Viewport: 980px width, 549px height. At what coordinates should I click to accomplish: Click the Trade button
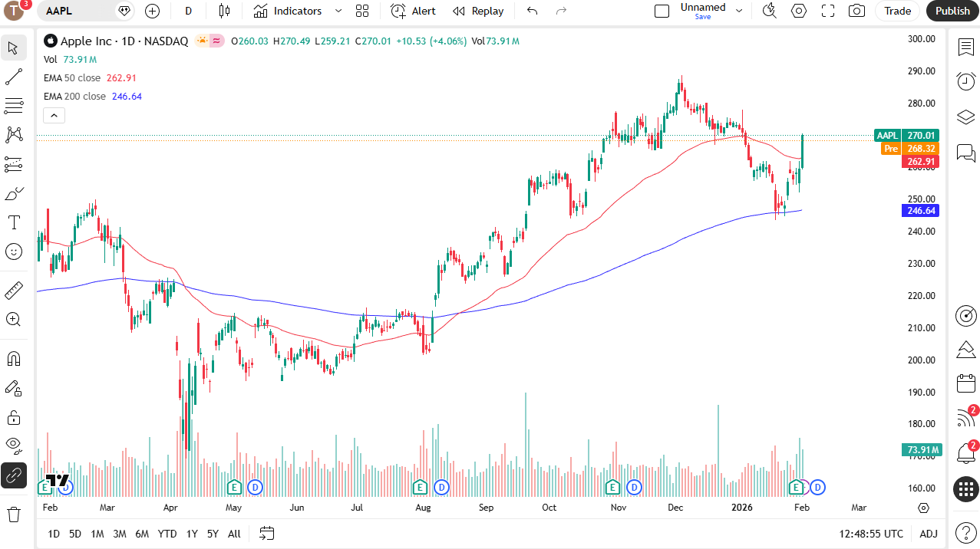point(897,11)
